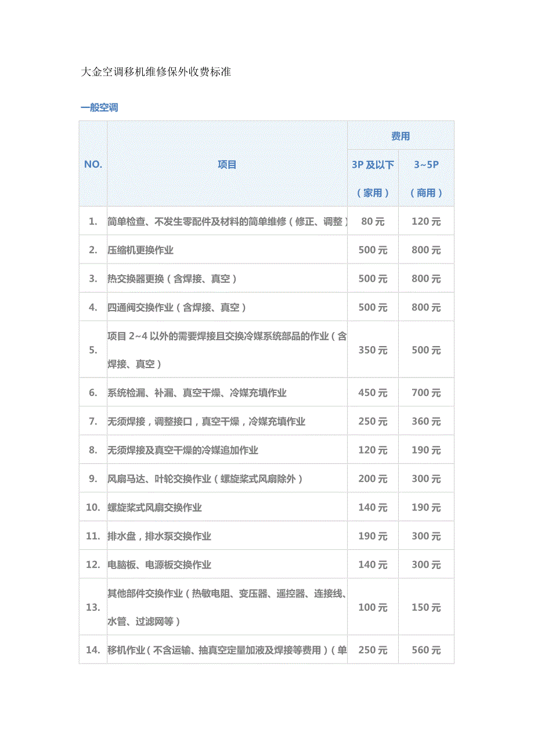Viewport: 534px width, 756px height.
Task: Select item 无须焊接,调整接口,真空干燥,冷媒充填作业
Action: 206,422
